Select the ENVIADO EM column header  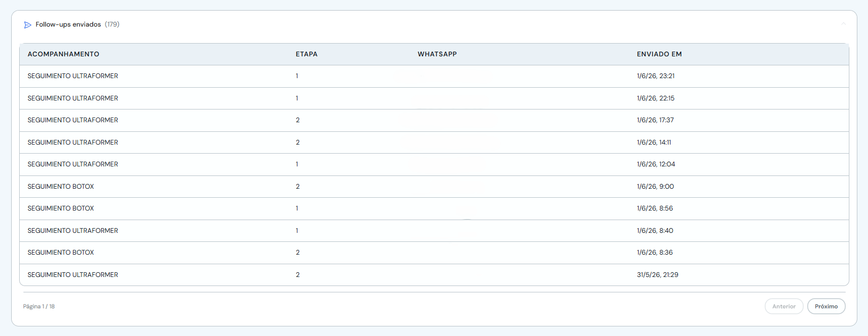point(659,54)
